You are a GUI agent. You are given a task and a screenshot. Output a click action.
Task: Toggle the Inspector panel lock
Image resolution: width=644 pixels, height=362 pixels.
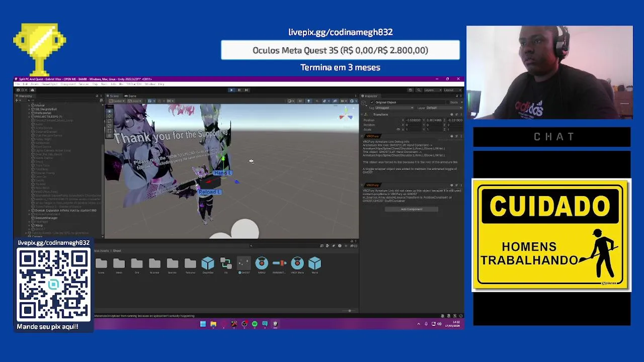[x=457, y=96]
